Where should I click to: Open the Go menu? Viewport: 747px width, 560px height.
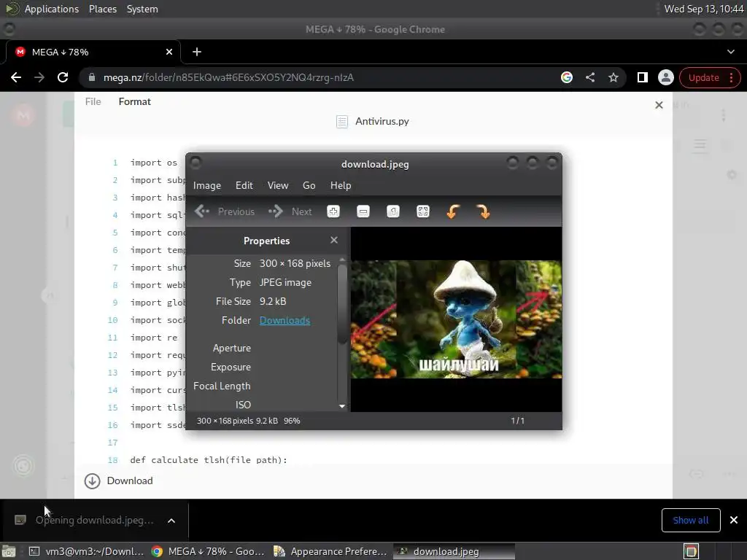pos(309,185)
